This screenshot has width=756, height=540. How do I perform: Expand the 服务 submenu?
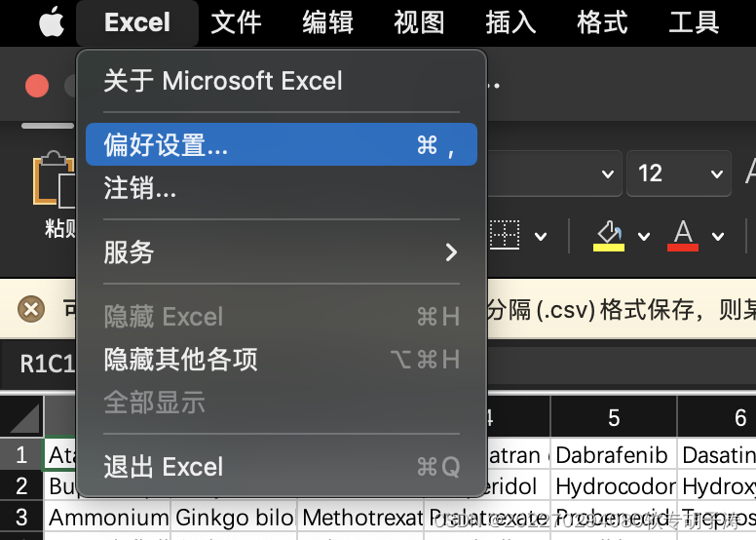pyautogui.click(x=282, y=251)
